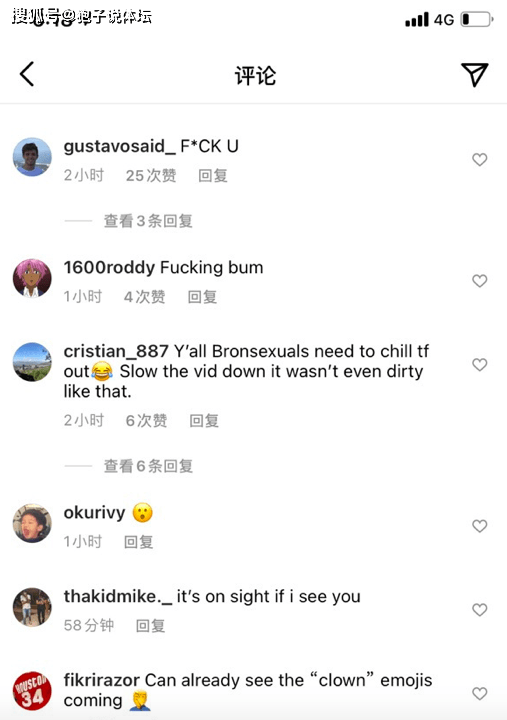The image size is (507, 720).
Task: Expand 查看3条回复 under gustavosaid_
Action: point(148,221)
